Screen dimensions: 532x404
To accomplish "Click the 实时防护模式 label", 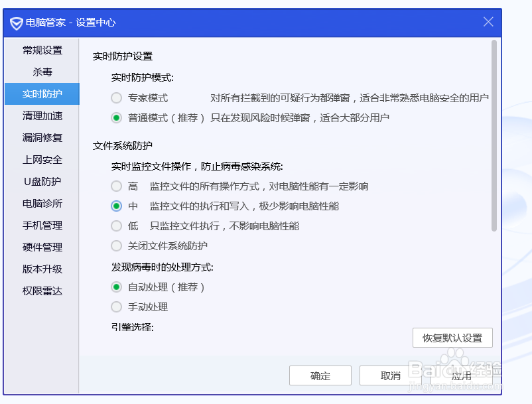I will (x=143, y=78).
